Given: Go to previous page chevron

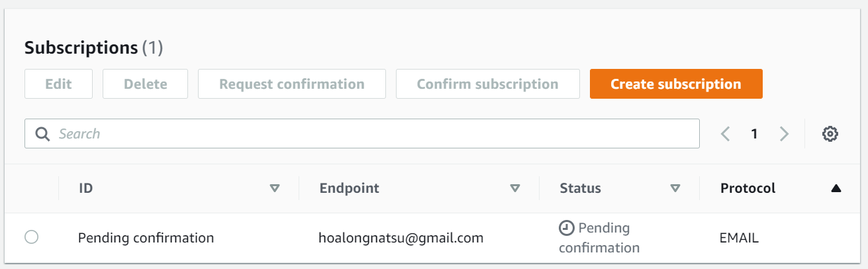Looking at the screenshot, I should pyautogui.click(x=726, y=134).
